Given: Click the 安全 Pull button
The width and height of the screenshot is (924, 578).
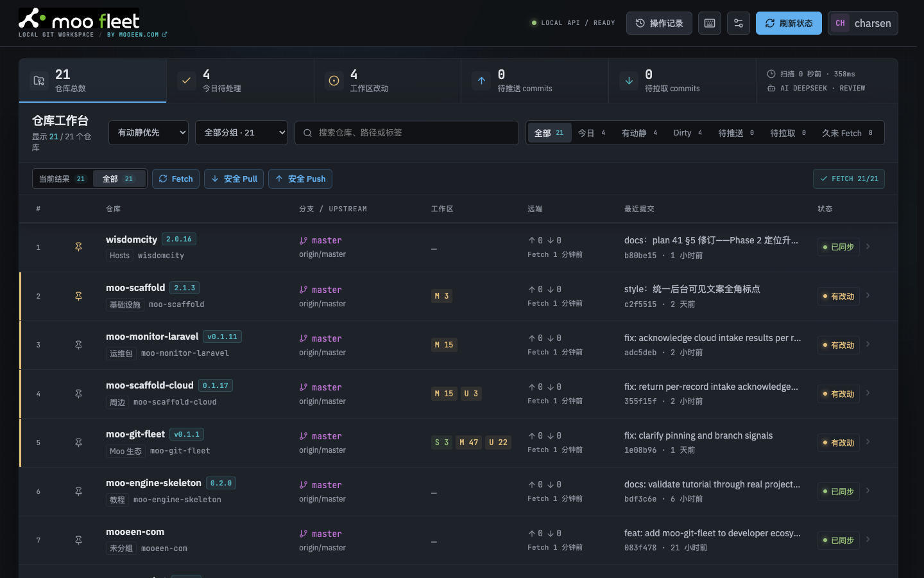Looking at the screenshot, I should (x=234, y=179).
